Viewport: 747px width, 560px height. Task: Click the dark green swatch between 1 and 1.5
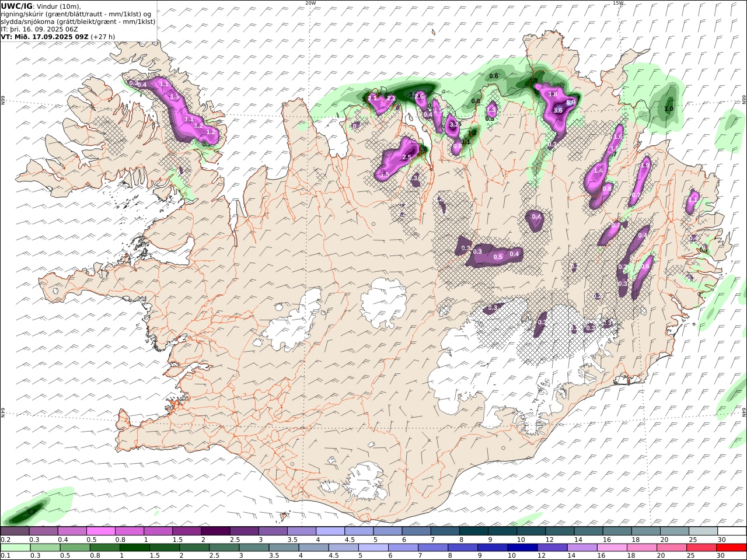tap(134, 548)
